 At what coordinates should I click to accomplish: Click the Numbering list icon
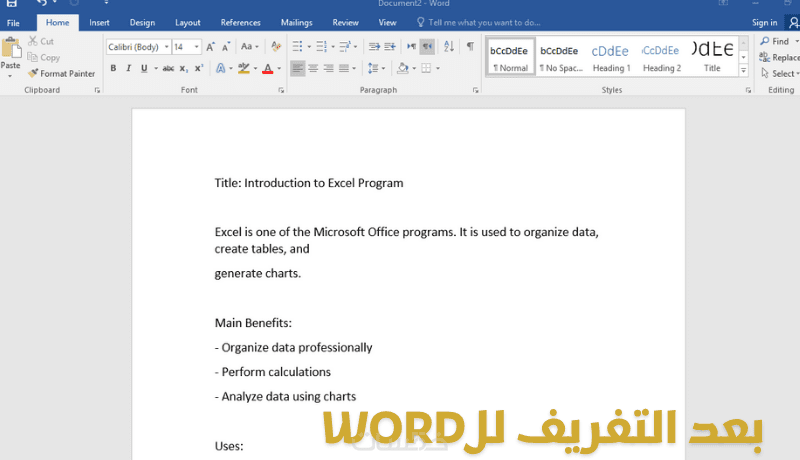point(321,47)
